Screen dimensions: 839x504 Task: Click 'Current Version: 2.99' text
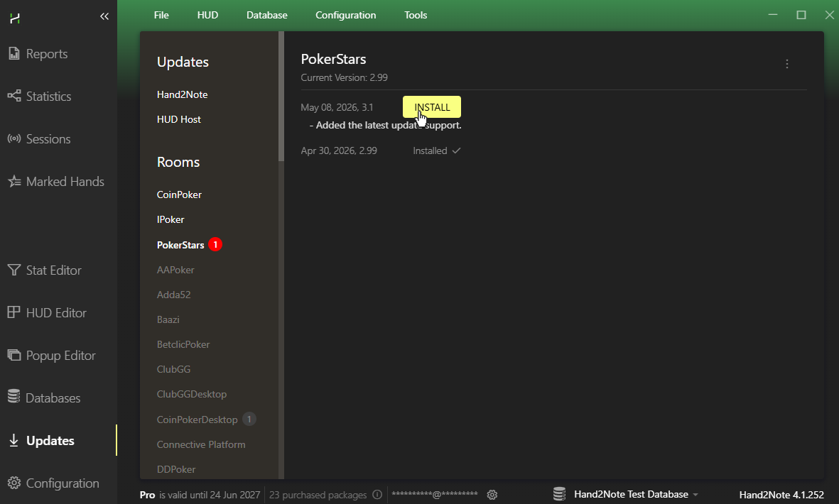point(344,77)
